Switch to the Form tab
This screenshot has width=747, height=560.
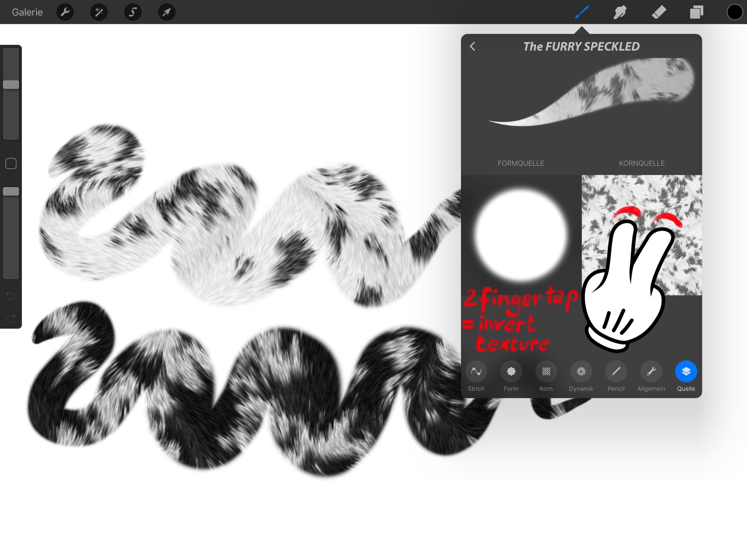(x=511, y=371)
